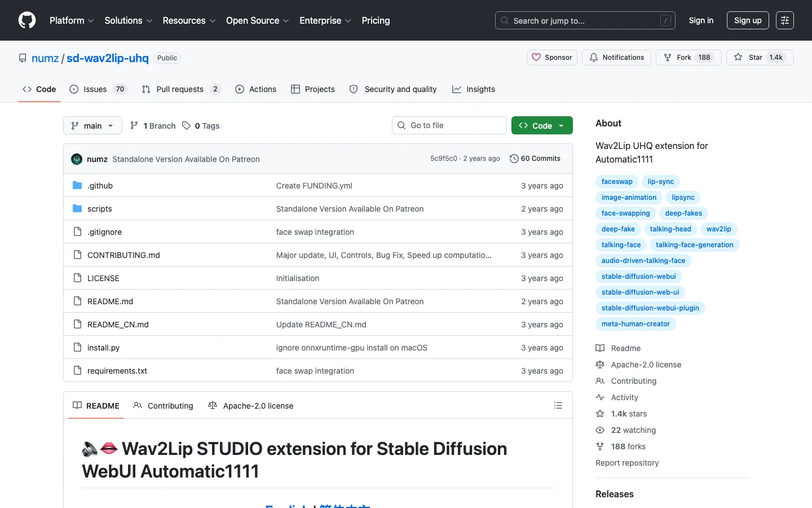Image resolution: width=812 pixels, height=508 pixels.
Task: Click the tag icon beside 0 Tags
Action: (186, 126)
